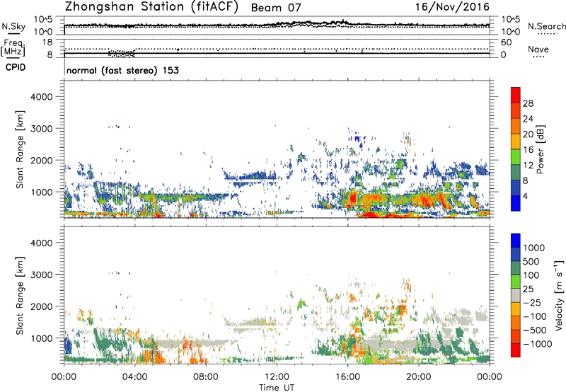Pick the bright blue top segment of Velocity colorbar
The height and width of the screenshot is (392, 566).
coord(516,241)
